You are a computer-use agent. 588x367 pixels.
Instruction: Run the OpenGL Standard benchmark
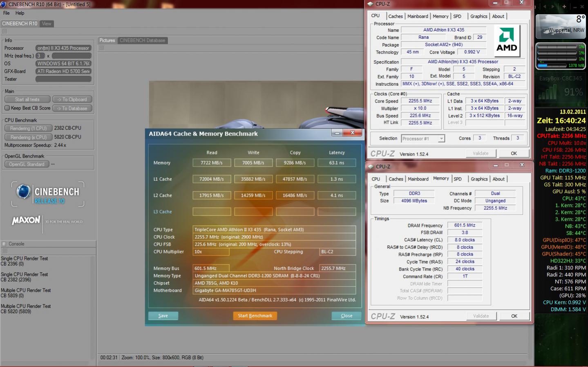(27, 164)
